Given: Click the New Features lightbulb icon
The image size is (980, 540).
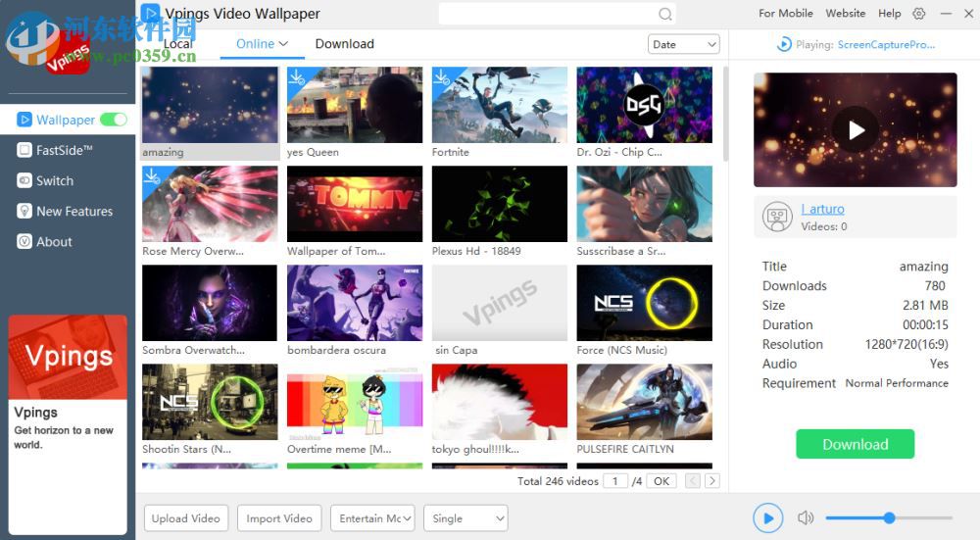Looking at the screenshot, I should [x=24, y=212].
